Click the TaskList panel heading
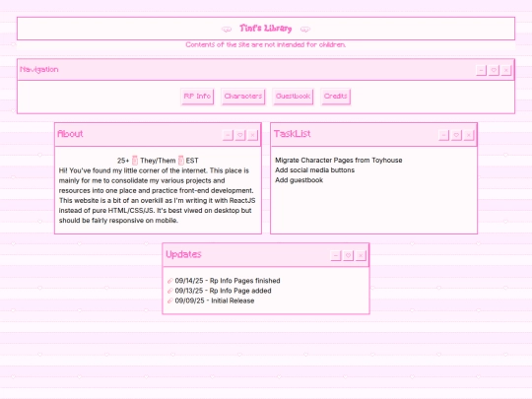The image size is (532, 399). (x=293, y=134)
